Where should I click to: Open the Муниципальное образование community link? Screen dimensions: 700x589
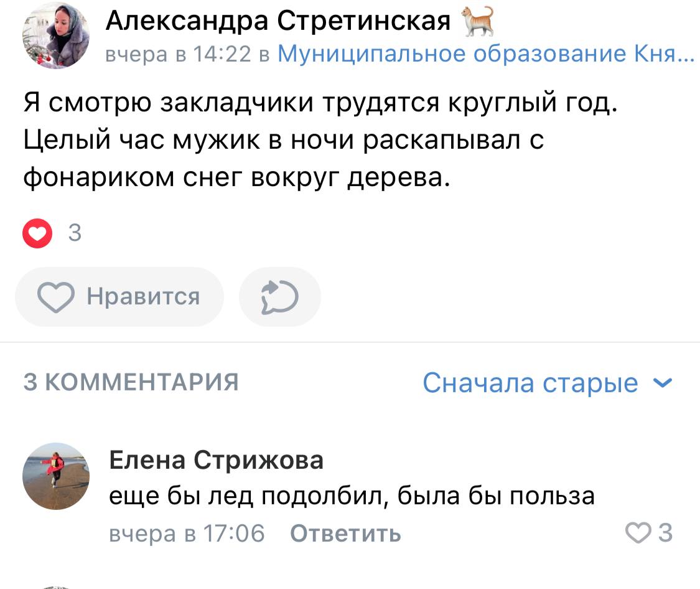(x=485, y=55)
